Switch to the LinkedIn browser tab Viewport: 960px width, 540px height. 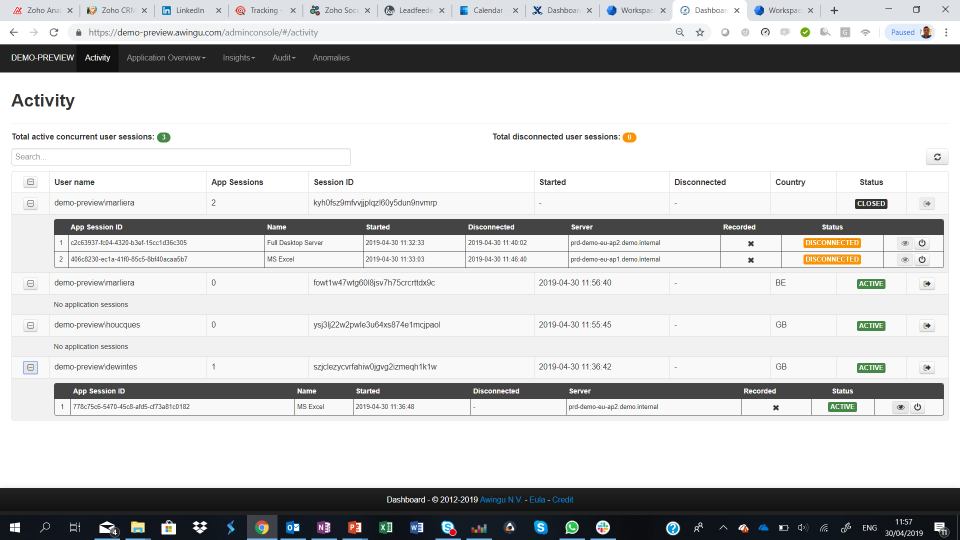tap(190, 10)
